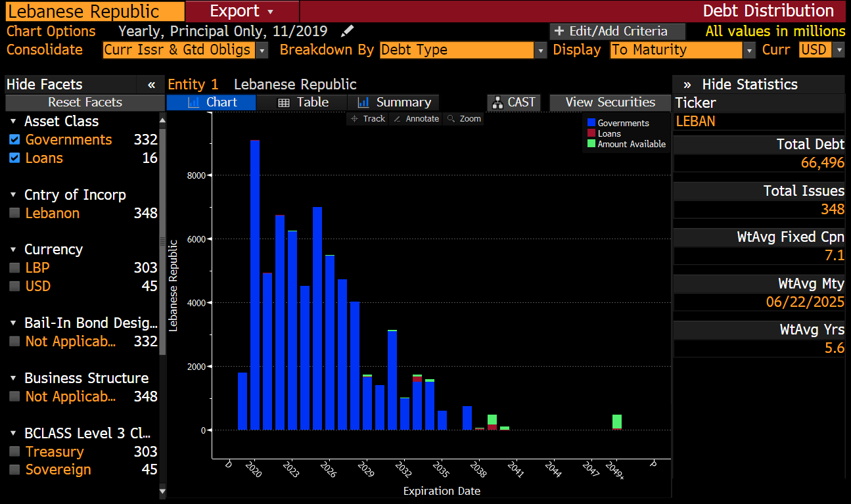Collapse facets with double chevron icon
Image resolution: width=851 pixels, height=504 pixels.
151,85
